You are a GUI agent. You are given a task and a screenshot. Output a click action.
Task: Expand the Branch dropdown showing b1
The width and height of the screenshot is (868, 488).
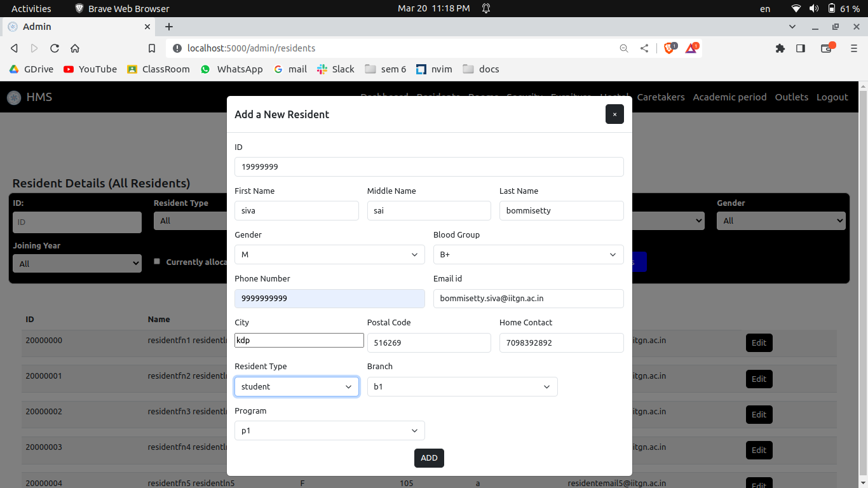462,386
